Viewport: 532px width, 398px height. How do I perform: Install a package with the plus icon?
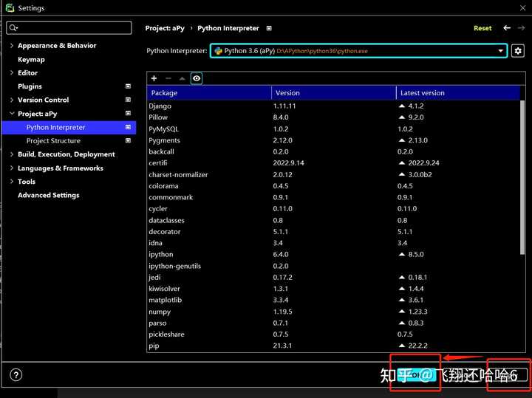coord(154,78)
